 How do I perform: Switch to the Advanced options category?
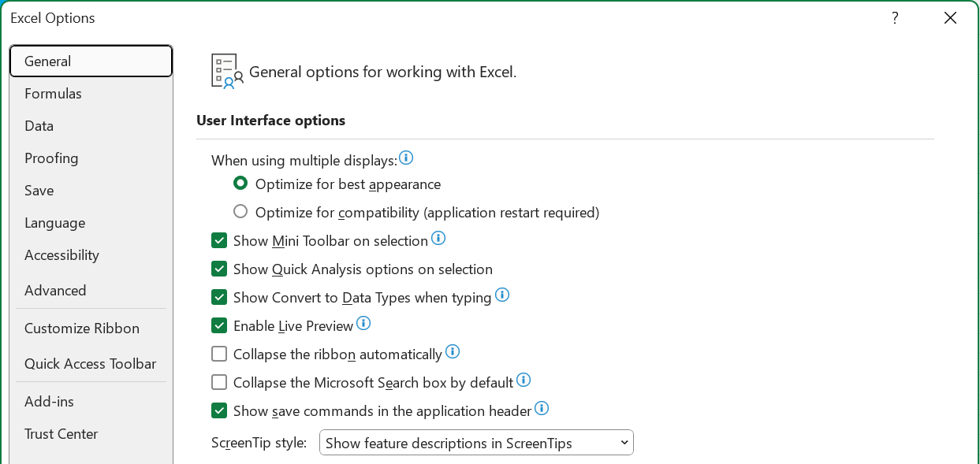click(55, 291)
